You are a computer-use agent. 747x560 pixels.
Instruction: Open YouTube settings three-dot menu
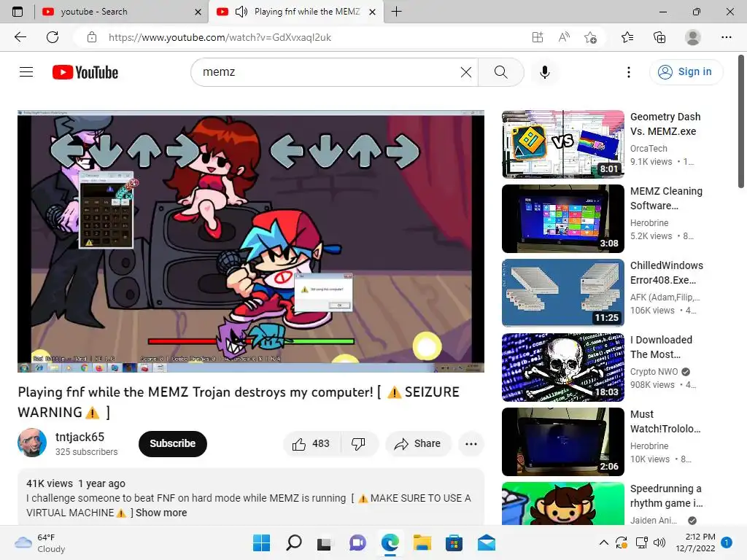[x=629, y=72]
